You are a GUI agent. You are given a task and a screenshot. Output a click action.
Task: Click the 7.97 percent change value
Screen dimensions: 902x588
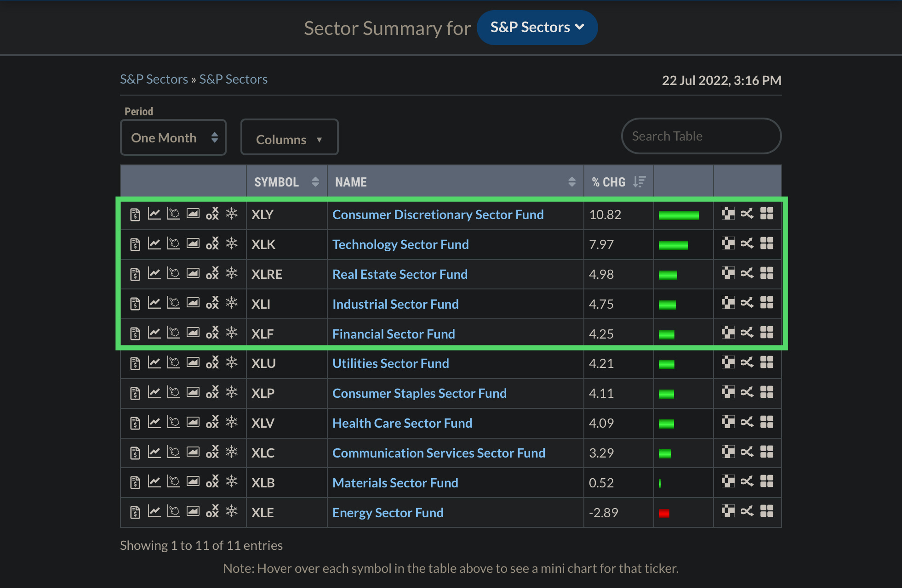601,244
